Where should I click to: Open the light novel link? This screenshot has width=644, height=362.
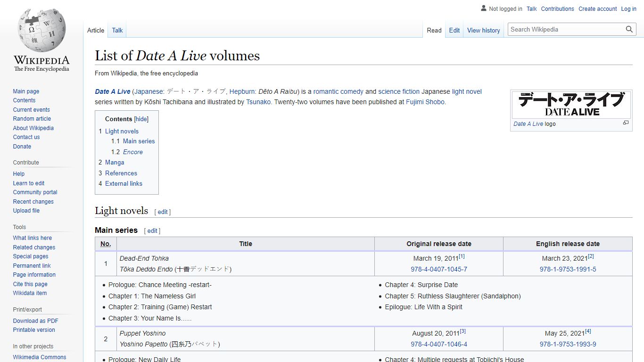pos(467,92)
